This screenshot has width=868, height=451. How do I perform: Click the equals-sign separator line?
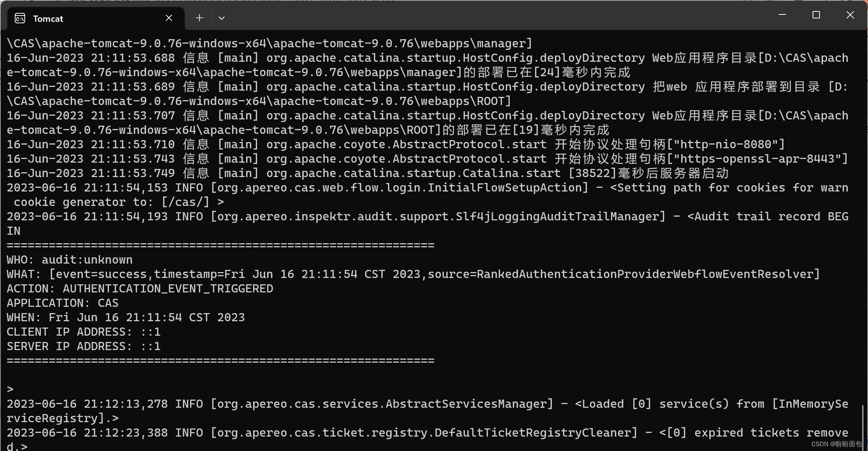(220, 245)
